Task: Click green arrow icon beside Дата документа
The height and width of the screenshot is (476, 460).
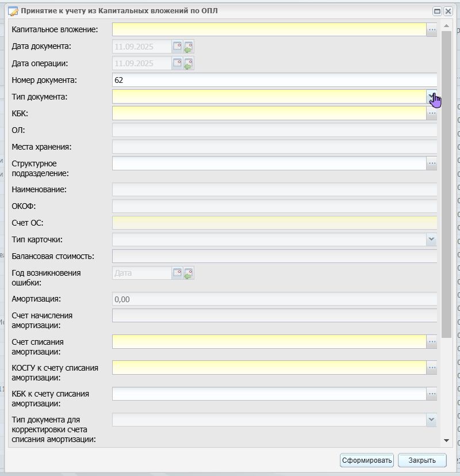Action: [188, 47]
